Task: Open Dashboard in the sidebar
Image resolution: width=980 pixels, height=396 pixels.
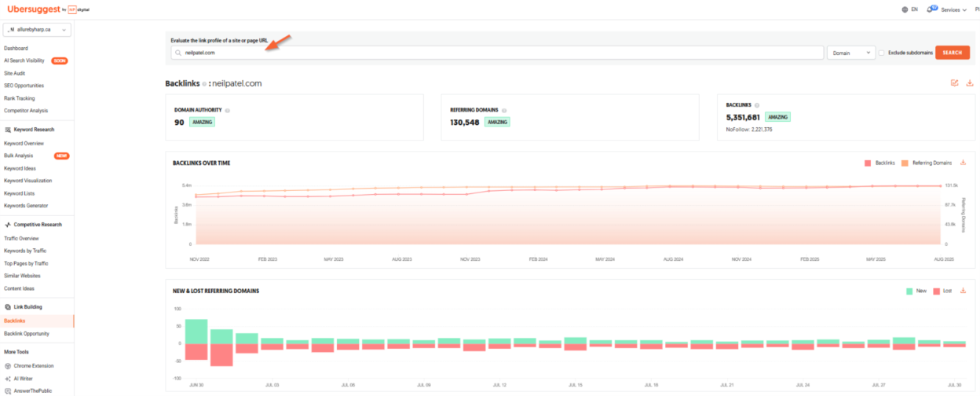Action: [16, 48]
